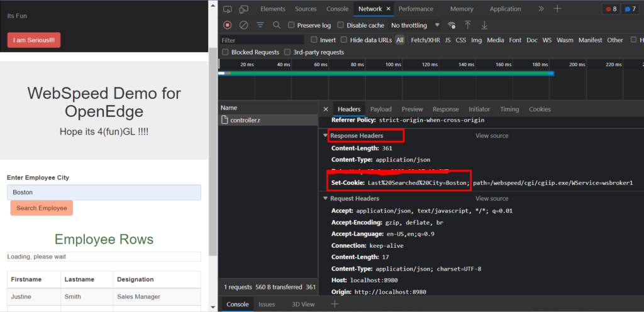Open network conditions Wi-Fi icon

pos(451,25)
